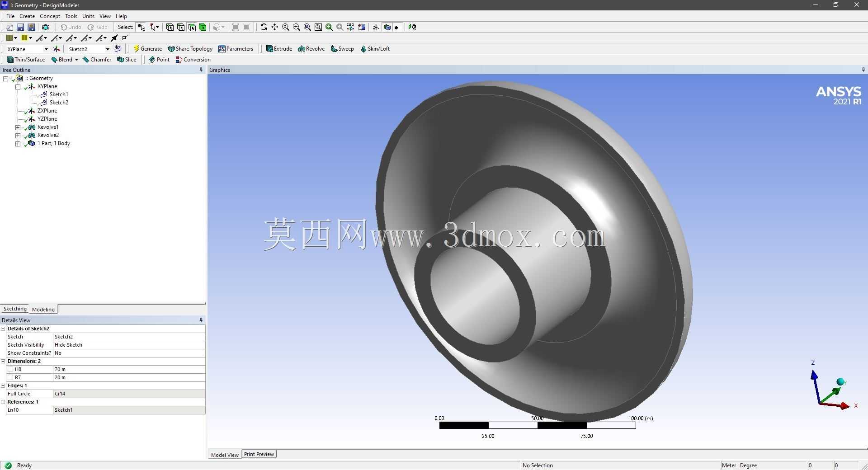The height and width of the screenshot is (470, 868).
Task: Pin the Graphics panel
Action: click(863, 70)
